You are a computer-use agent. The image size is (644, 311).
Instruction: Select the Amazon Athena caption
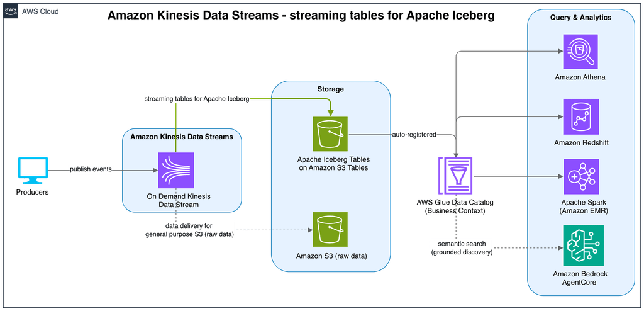[x=580, y=77]
